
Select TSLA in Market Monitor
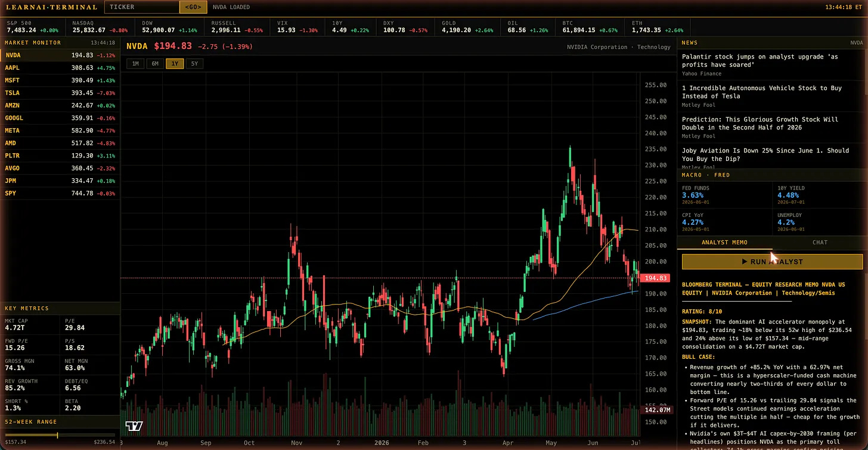pos(60,93)
